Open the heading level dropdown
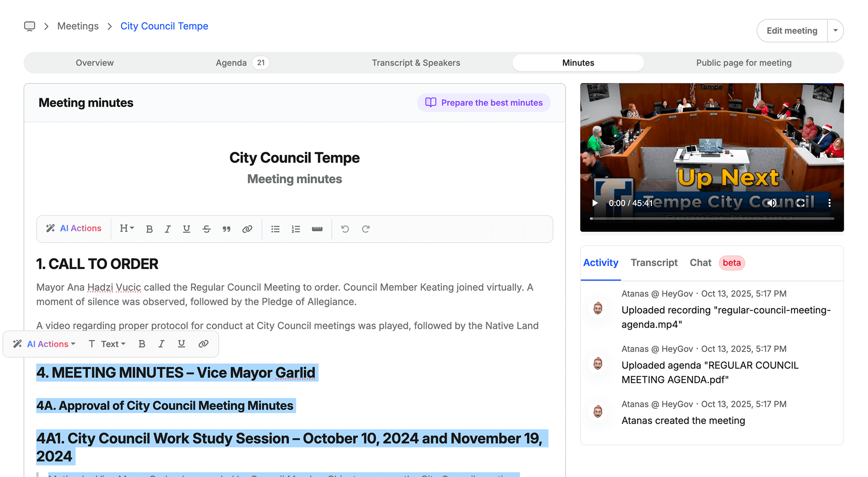868x477 pixels. tap(127, 228)
